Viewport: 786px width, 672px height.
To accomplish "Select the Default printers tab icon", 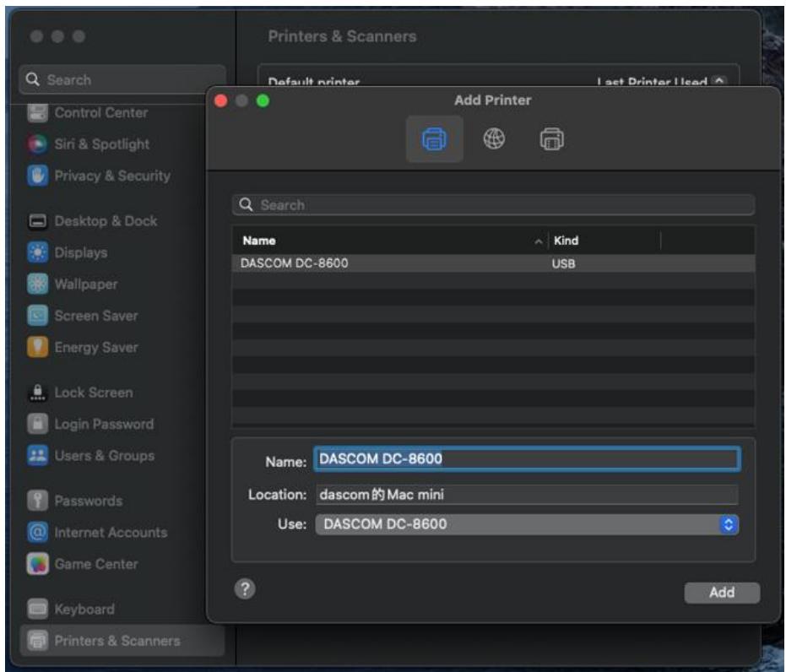I will pos(434,138).
